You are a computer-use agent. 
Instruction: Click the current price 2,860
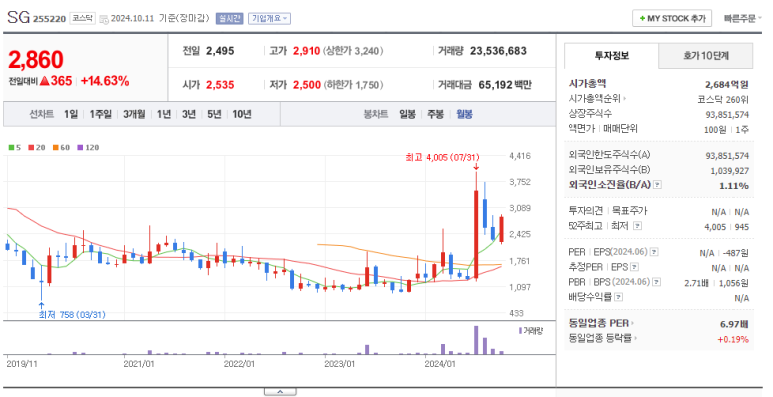tap(36, 60)
